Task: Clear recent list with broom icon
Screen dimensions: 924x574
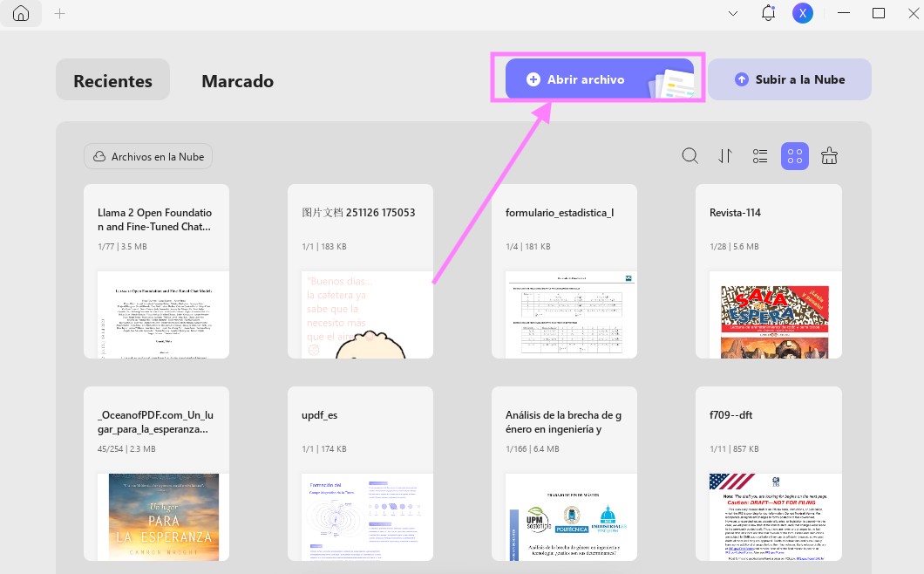Action: pos(829,156)
